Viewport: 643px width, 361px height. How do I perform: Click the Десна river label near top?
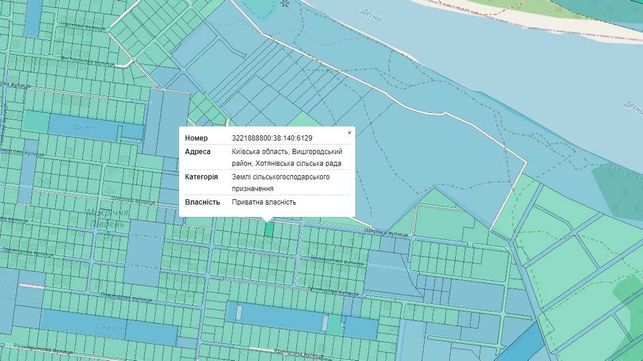pos(372,16)
